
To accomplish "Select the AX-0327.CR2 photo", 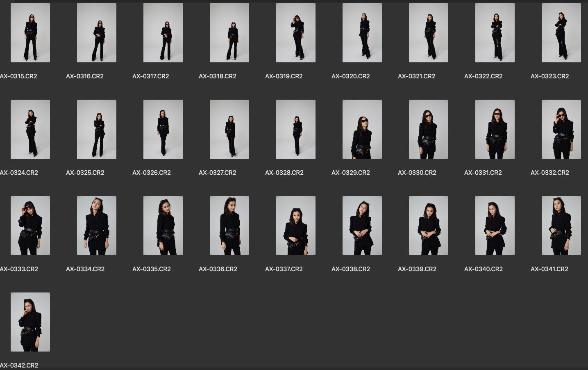I will pos(229,129).
